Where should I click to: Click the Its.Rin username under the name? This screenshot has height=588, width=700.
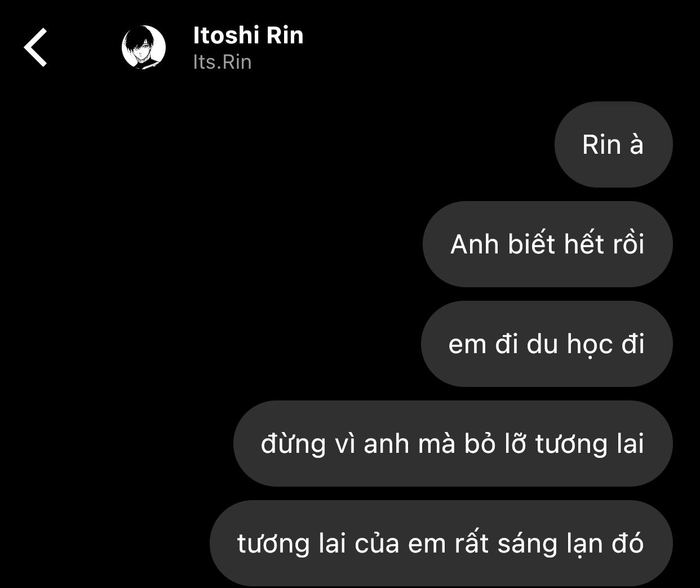click(x=222, y=62)
